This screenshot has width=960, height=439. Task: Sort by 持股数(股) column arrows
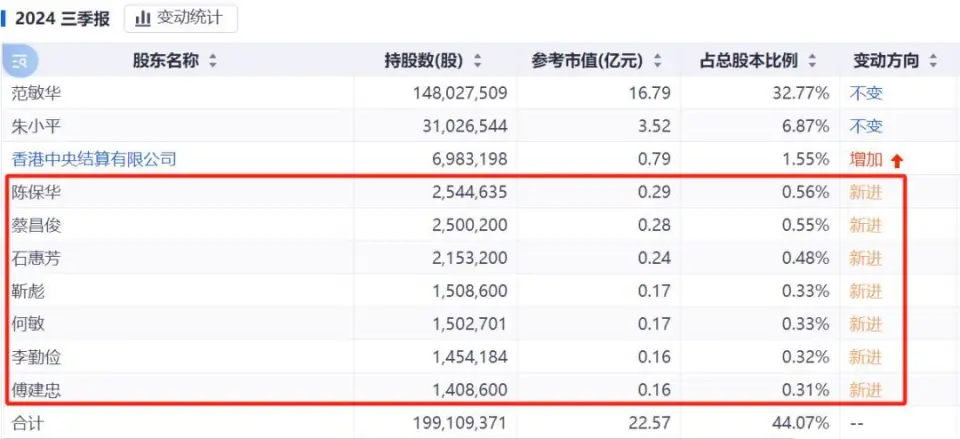point(478,61)
